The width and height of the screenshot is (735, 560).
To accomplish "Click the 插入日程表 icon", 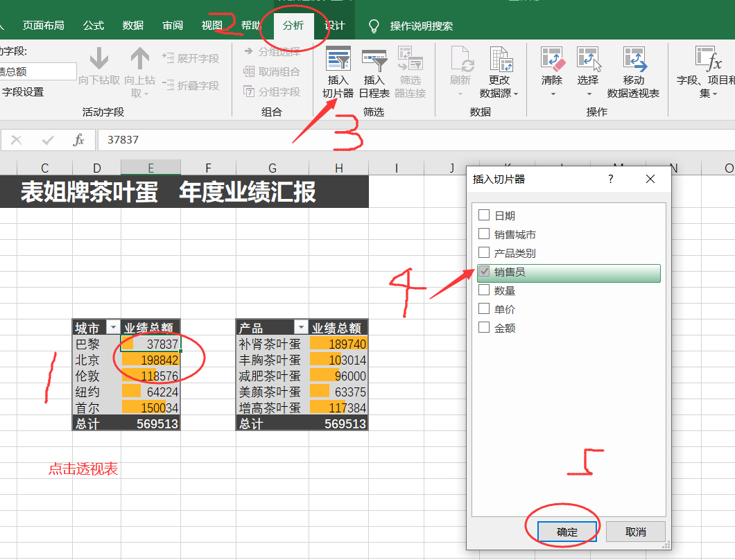I will (x=374, y=69).
